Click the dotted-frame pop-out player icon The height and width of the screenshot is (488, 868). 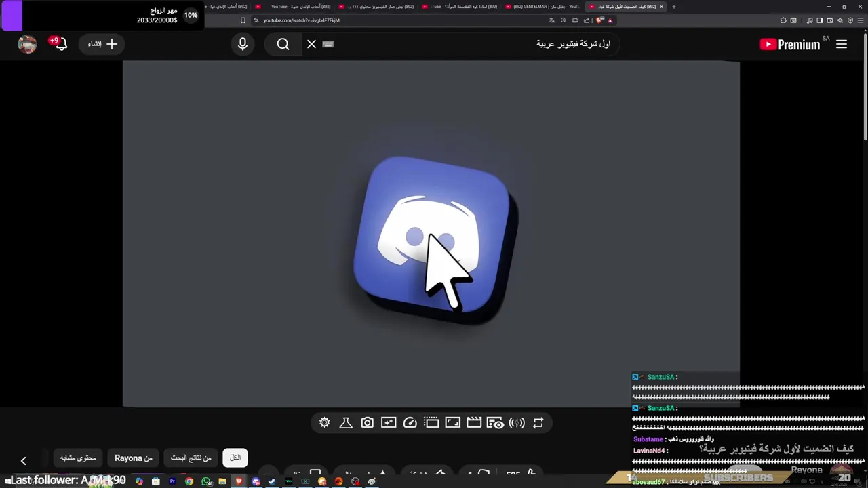click(431, 422)
